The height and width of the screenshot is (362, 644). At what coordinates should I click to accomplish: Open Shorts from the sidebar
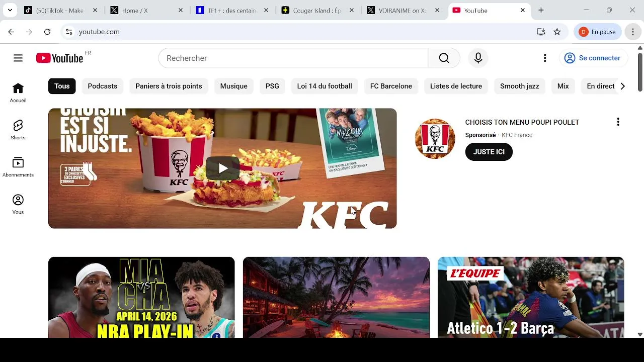pyautogui.click(x=18, y=130)
